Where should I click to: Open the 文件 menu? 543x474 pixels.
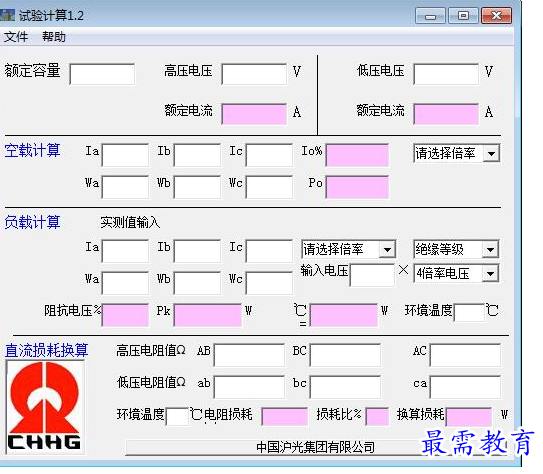16,36
